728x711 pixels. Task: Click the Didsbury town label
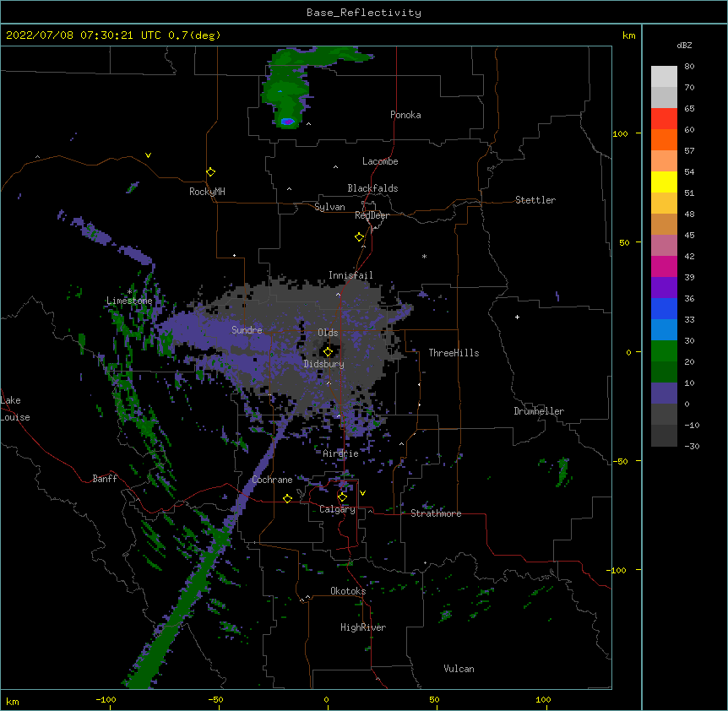pos(324,364)
